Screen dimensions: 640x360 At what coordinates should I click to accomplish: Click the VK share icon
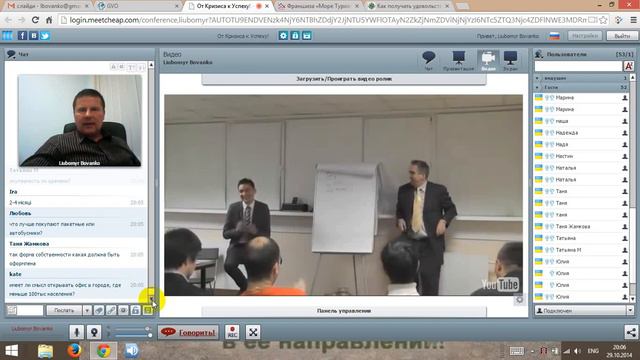tap(34, 36)
